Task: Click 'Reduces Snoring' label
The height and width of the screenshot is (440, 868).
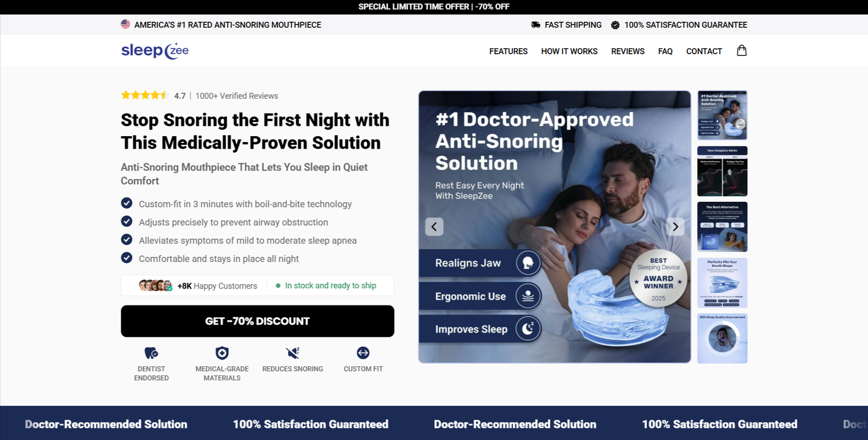Action: (293, 369)
